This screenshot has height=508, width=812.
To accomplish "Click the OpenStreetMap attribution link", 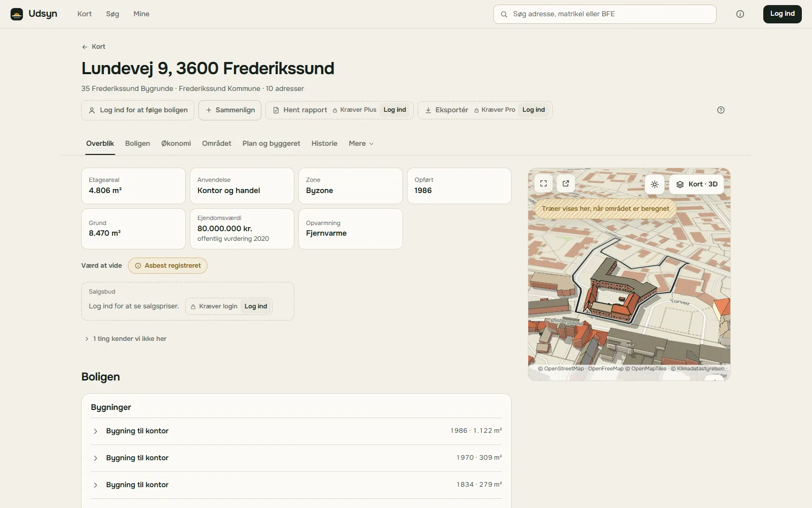I will (561, 369).
